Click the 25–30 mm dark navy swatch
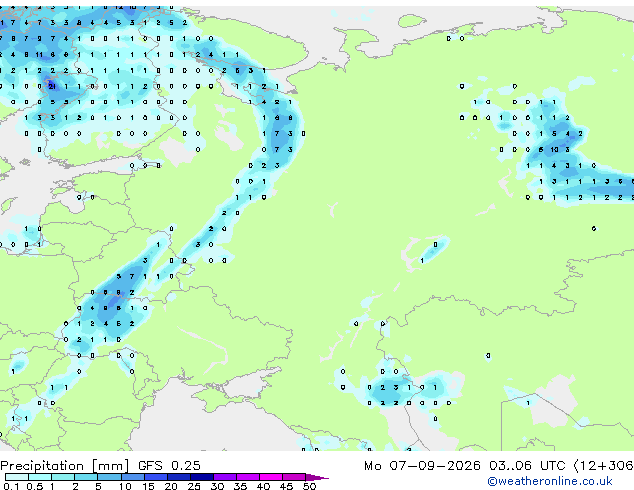634x490 pixels. pyautogui.click(x=201, y=477)
